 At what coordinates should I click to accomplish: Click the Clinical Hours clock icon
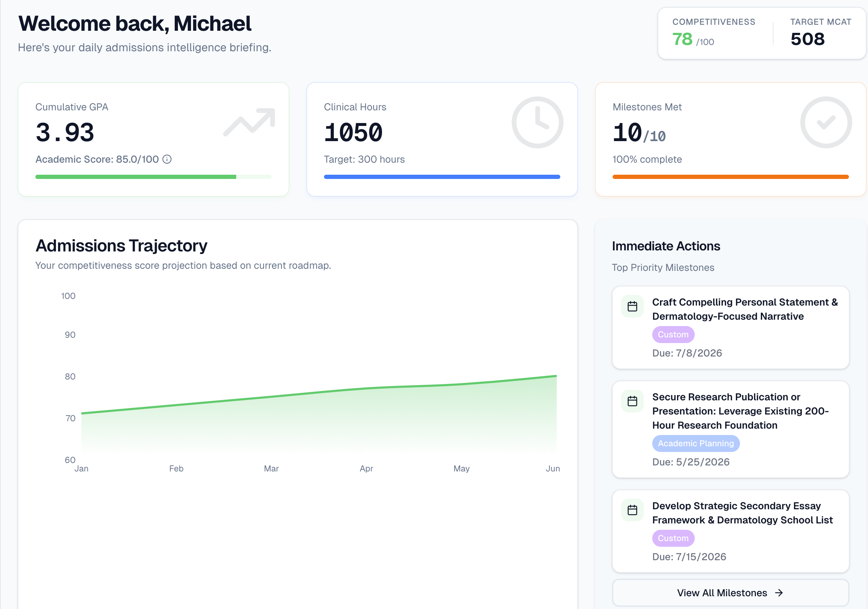tap(537, 122)
